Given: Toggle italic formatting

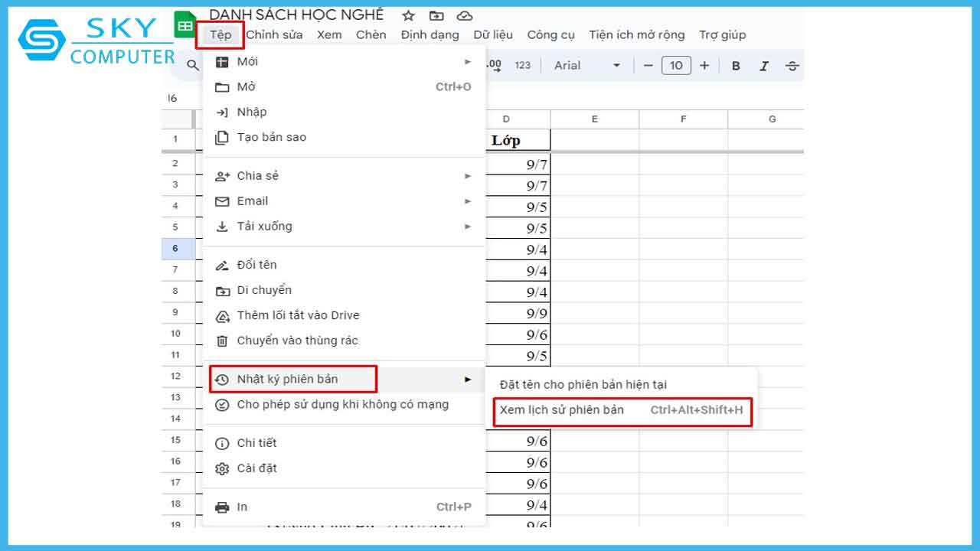Looking at the screenshot, I should pos(764,66).
